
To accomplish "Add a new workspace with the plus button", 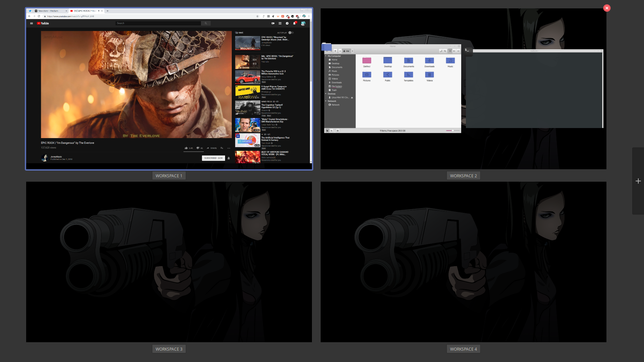I will click(x=638, y=181).
